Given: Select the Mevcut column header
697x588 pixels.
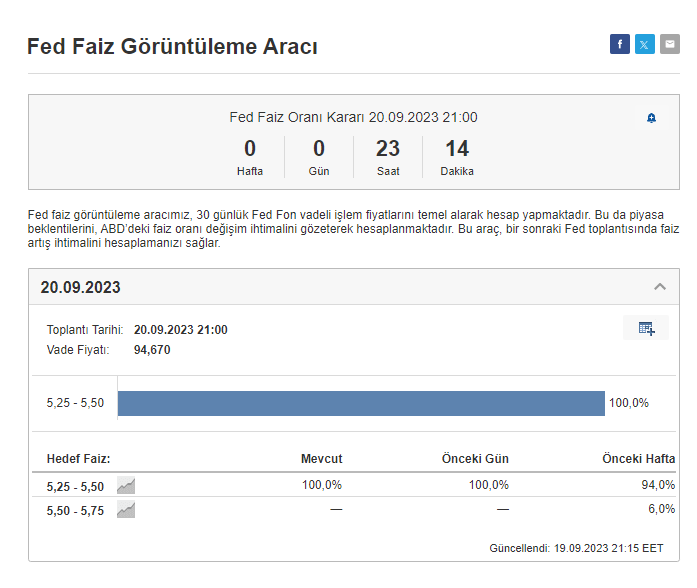Looking at the screenshot, I should tap(321, 459).
